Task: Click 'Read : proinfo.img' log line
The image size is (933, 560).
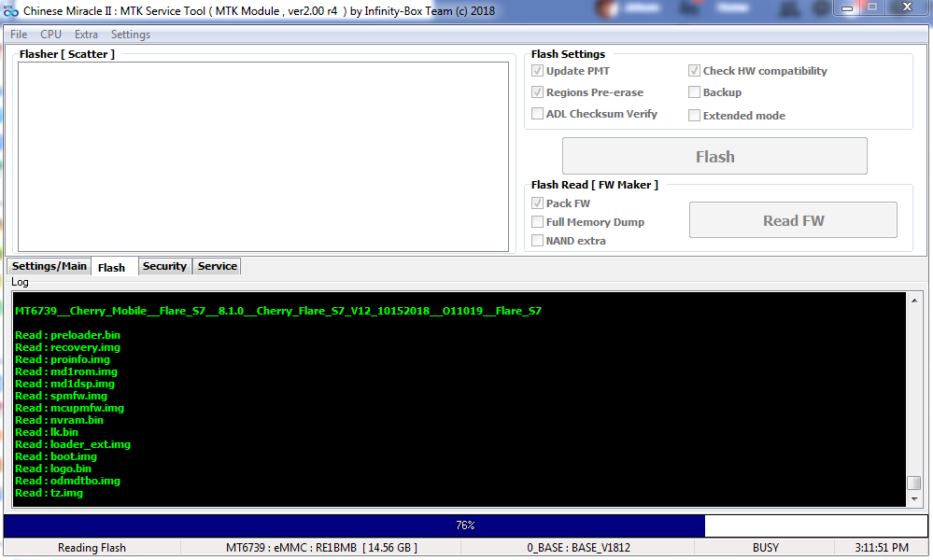Action: [63, 359]
